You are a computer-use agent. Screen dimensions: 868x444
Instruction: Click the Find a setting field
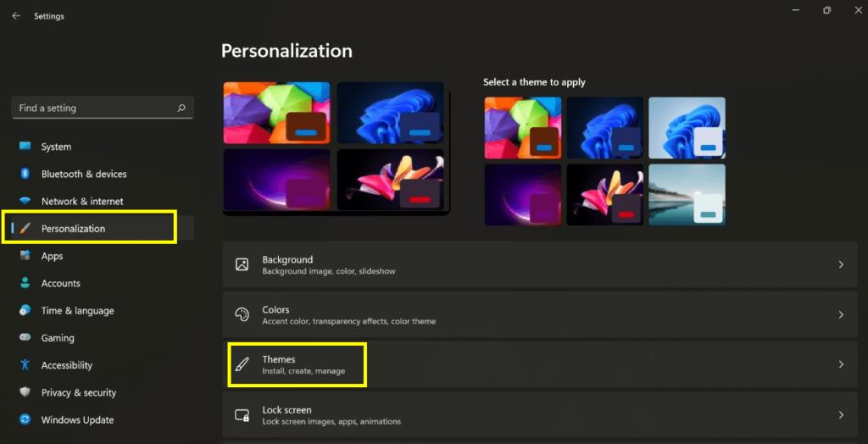click(103, 108)
